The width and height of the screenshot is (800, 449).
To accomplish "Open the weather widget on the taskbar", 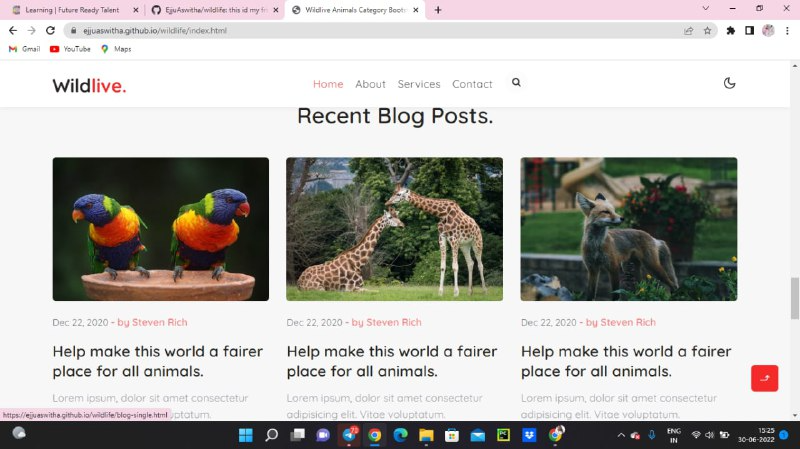I will click(x=19, y=433).
